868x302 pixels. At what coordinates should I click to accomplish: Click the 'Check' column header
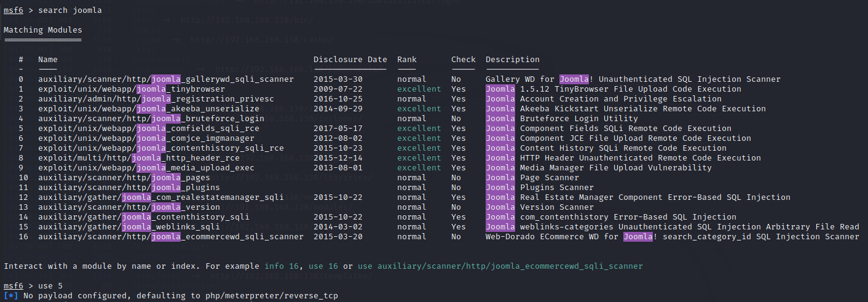(463, 60)
